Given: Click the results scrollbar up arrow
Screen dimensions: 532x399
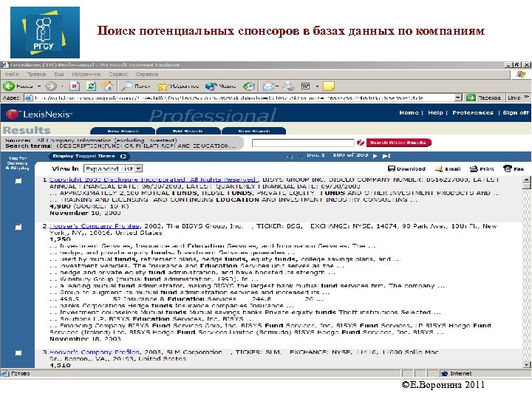Looking at the screenshot, I should (x=527, y=179).
